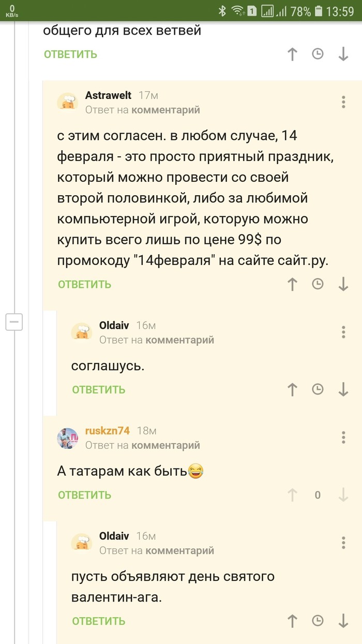Open three-dot menu on ruskzn74's comment
The image size is (362, 644).
coord(343,437)
